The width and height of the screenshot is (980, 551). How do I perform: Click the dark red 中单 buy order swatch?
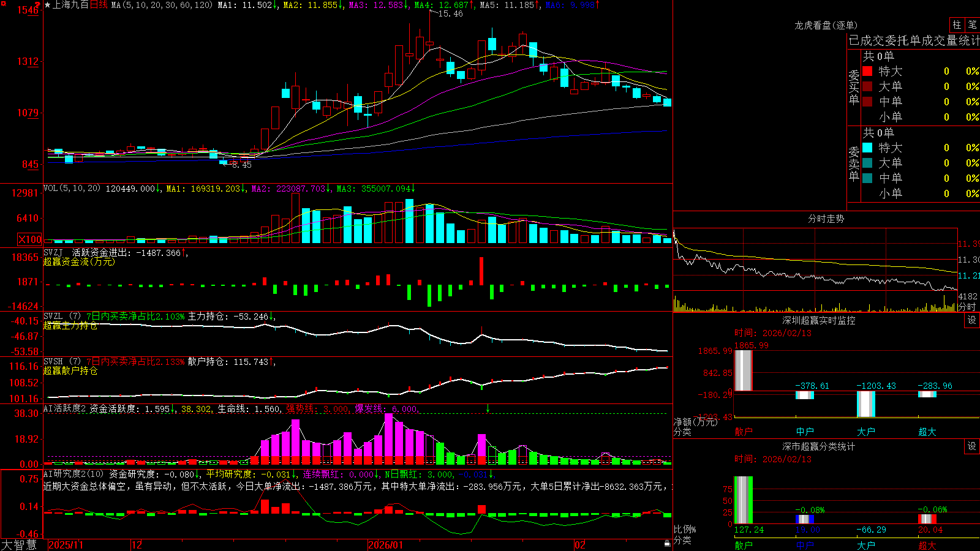pos(867,102)
